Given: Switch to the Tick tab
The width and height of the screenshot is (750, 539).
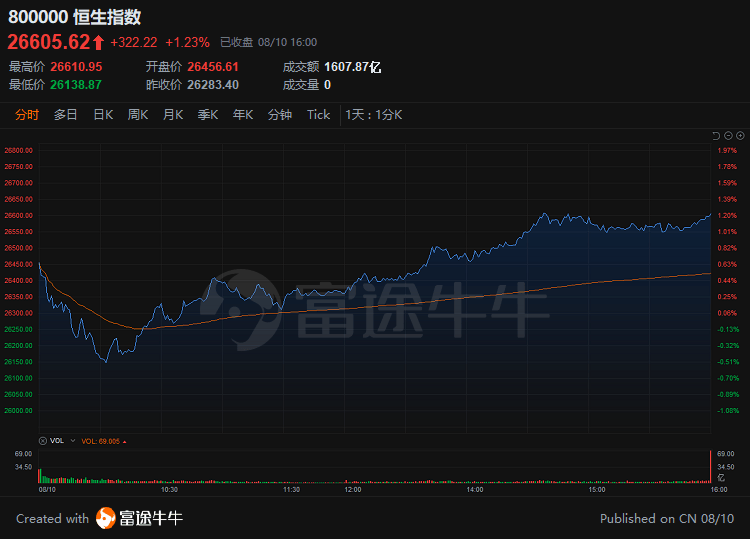Looking at the screenshot, I should click(319, 115).
